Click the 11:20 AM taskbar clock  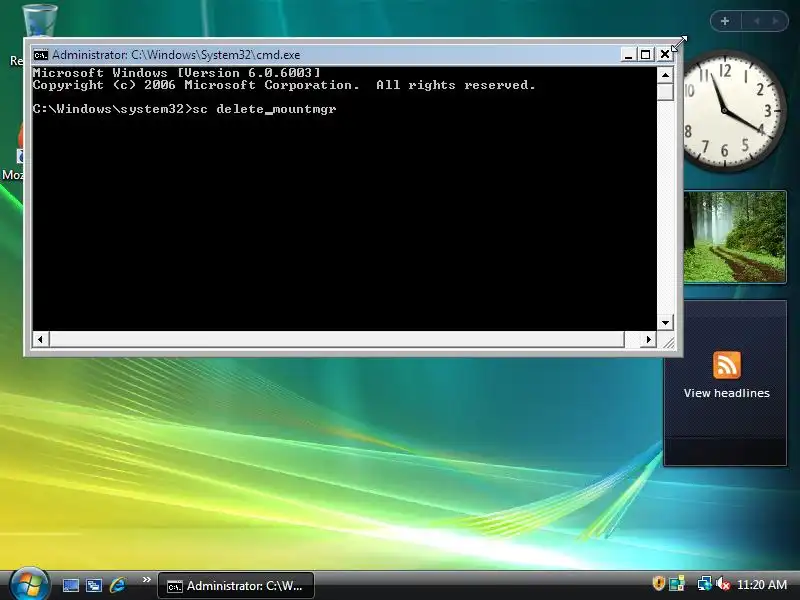tap(762, 585)
